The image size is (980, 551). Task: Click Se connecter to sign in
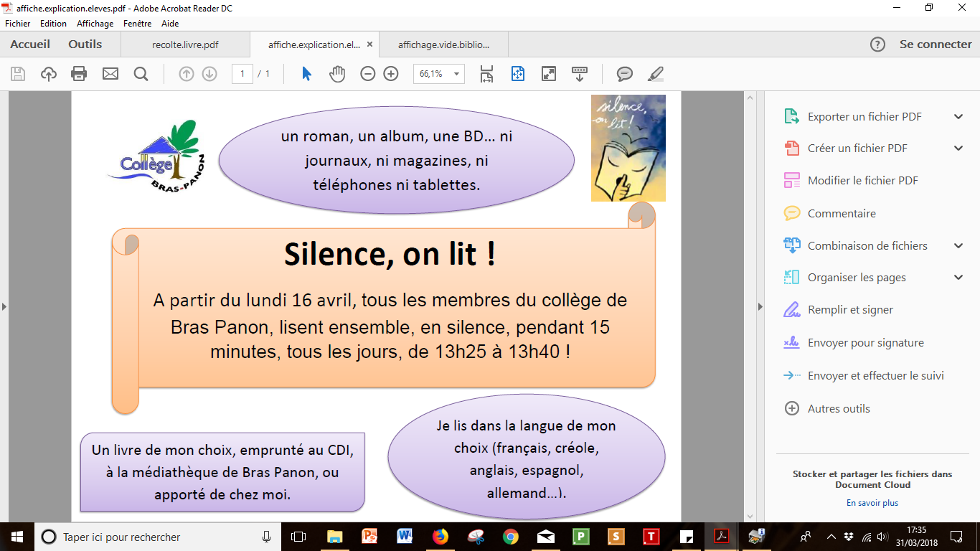[936, 44]
